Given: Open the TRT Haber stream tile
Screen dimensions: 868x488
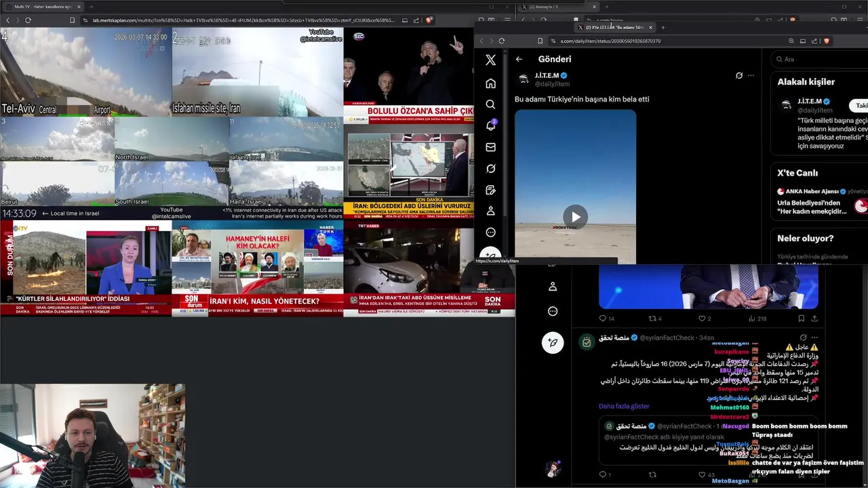Looking at the screenshot, I should [429, 268].
